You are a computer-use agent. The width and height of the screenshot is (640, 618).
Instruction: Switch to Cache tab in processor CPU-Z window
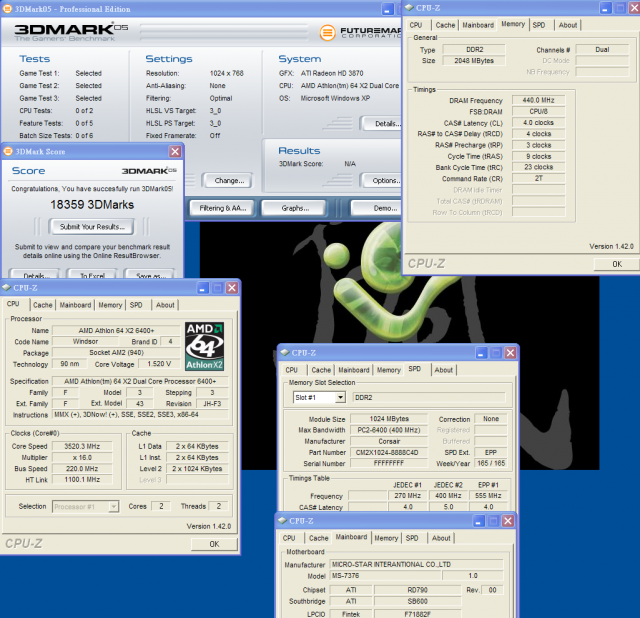coord(42,305)
